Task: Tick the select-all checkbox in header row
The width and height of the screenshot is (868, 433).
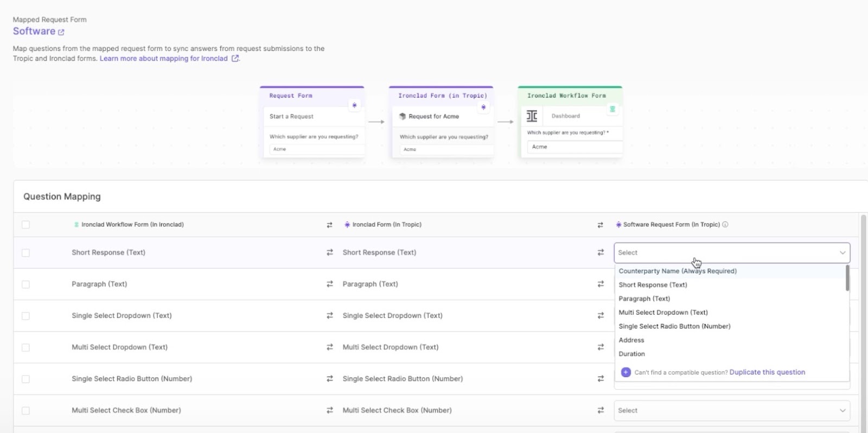Action: click(x=25, y=225)
